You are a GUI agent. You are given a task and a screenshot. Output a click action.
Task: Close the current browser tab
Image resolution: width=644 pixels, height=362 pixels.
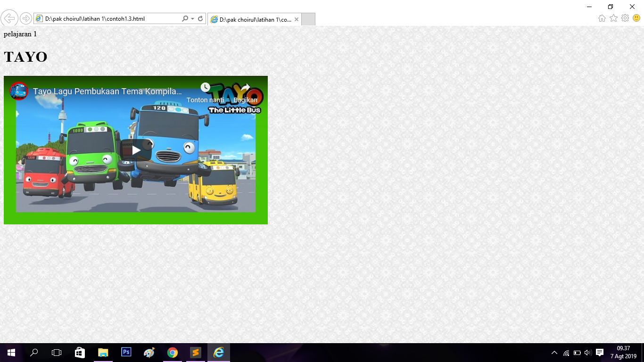(x=297, y=19)
